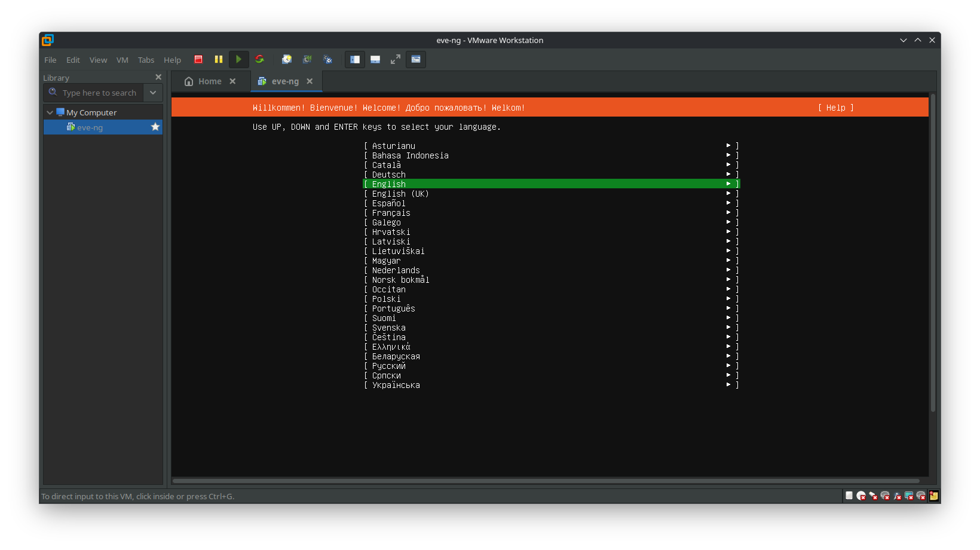Collapse the My Computer tree node
The width and height of the screenshot is (980, 550).
click(50, 112)
